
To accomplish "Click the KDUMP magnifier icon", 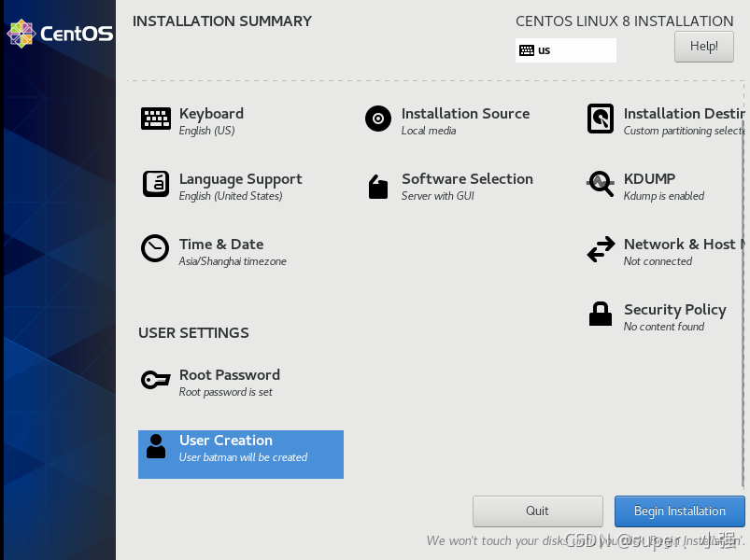I will pos(601,184).
